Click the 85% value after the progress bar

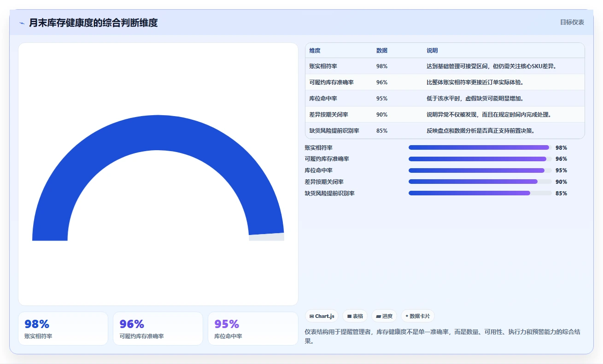(561, 194)
